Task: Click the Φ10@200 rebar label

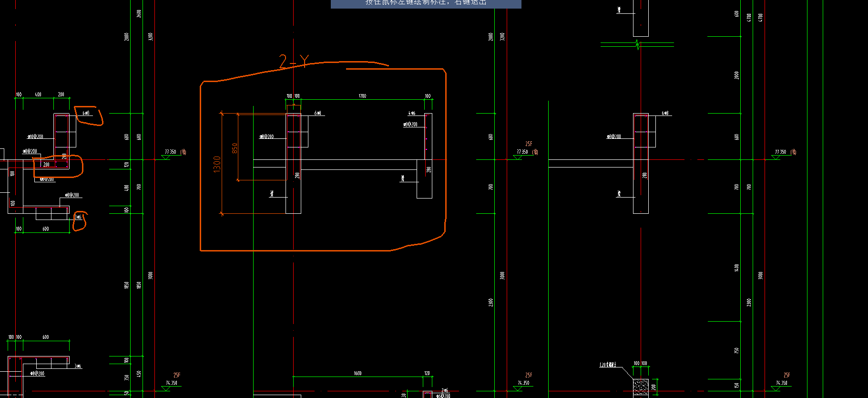Action: tap(35, 136)
